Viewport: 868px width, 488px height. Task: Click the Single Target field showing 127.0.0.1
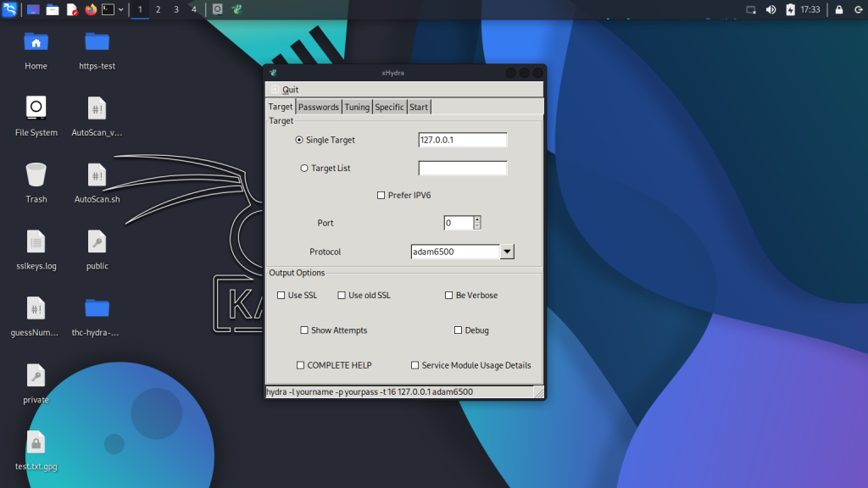click(462, 140)
